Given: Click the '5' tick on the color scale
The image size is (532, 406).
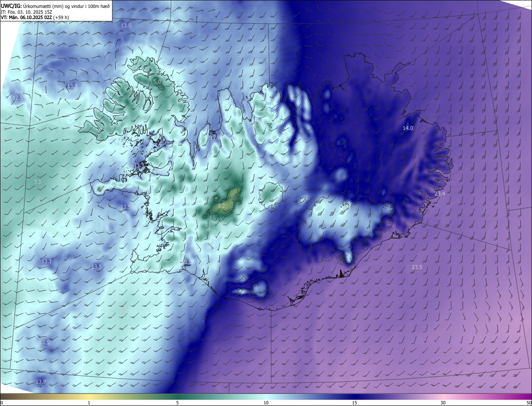Looking at the screenshot, I should tap(177, 403).
